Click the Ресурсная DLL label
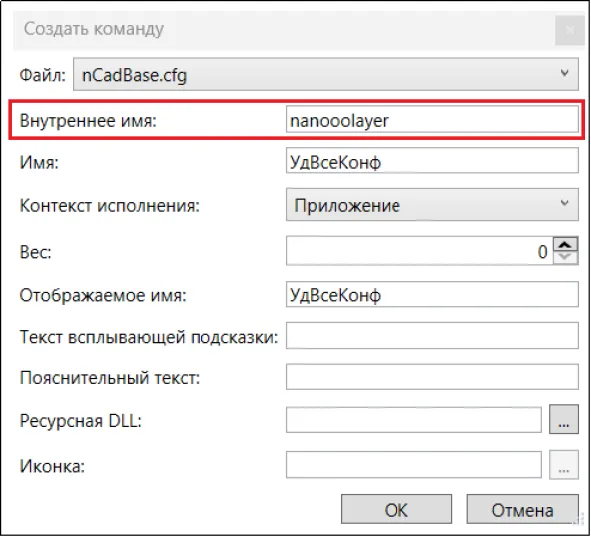Viewport: 591px width, 537px height. [x=80, y=420]
